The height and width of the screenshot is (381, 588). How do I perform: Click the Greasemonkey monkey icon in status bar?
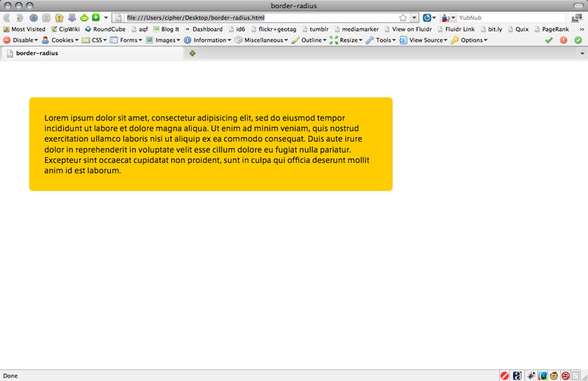click(x=553, y=375)
